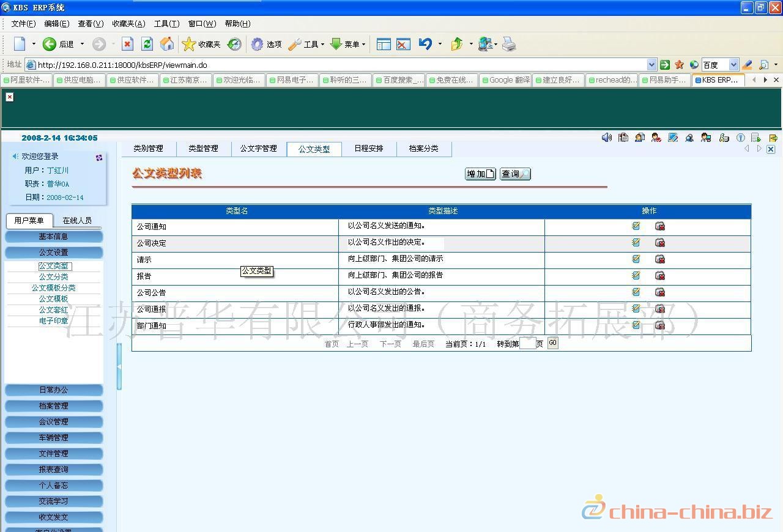
Task: Click the 增加 add button
Action: point(479,174)
